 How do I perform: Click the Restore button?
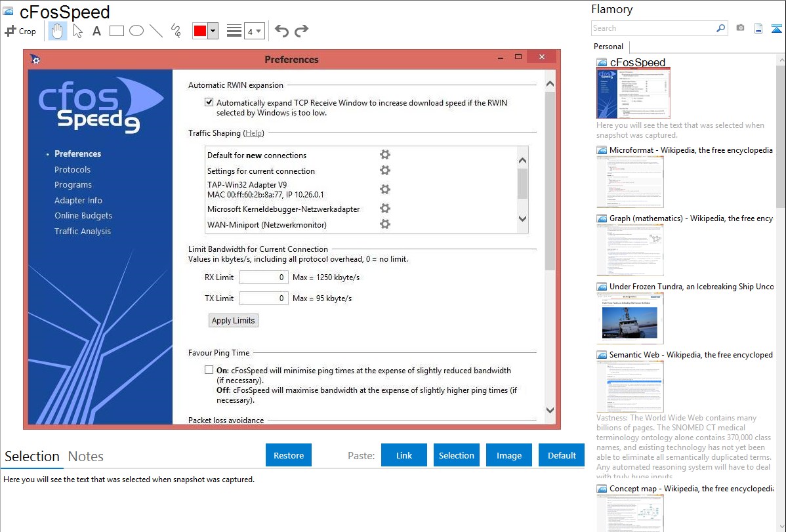click(x=289, y=455)
